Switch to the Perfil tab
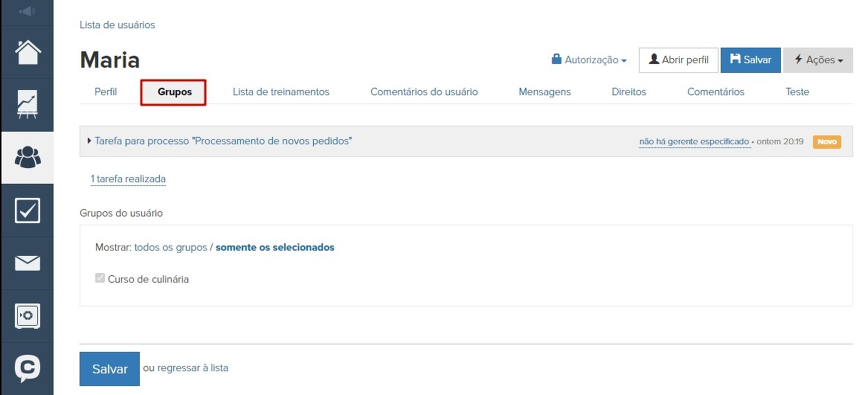868x395 pixels. coord(106,92)
